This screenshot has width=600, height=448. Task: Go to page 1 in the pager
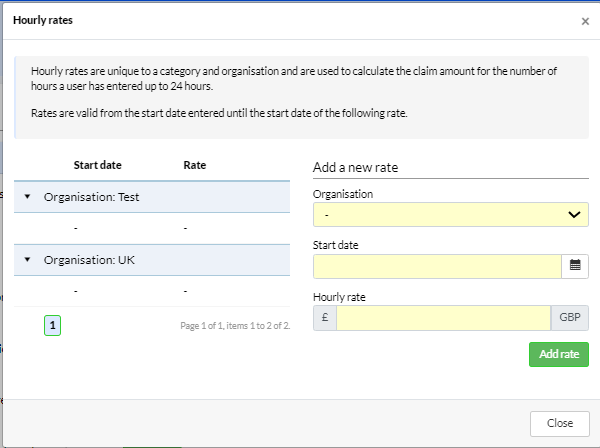[x=52, y=326]
